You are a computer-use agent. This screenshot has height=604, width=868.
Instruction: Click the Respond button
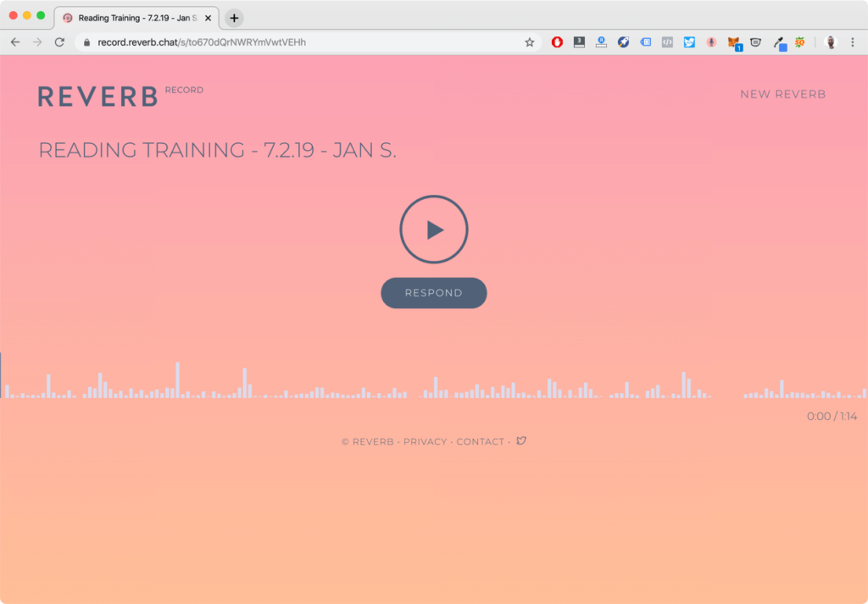tap(433, 293)
